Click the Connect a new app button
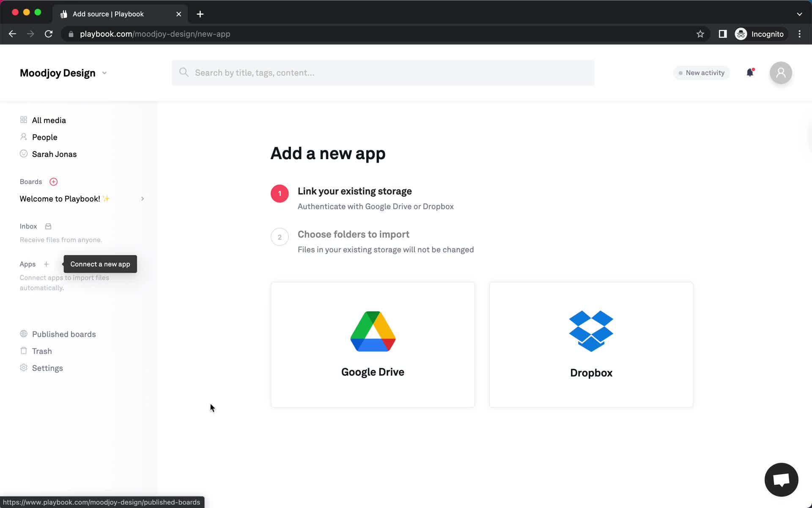Image resolution: width=812 pixels, height=508 pixels. pos(100,264)
